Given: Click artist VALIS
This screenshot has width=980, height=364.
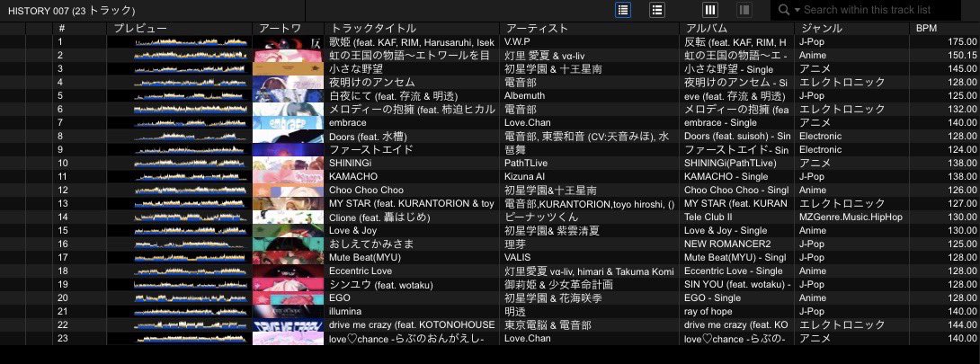Looking at the screenshot, I should (x=517, y=257).
